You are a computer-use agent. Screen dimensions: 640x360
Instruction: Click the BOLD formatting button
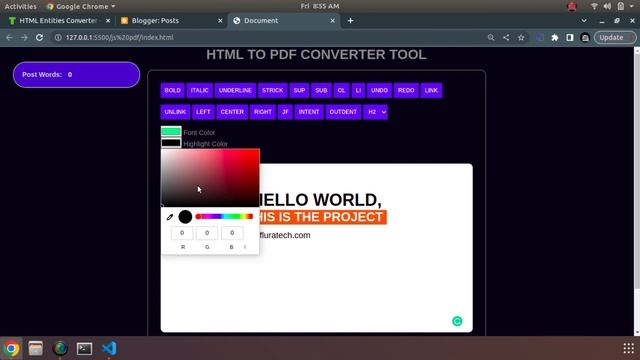[172, 90]
